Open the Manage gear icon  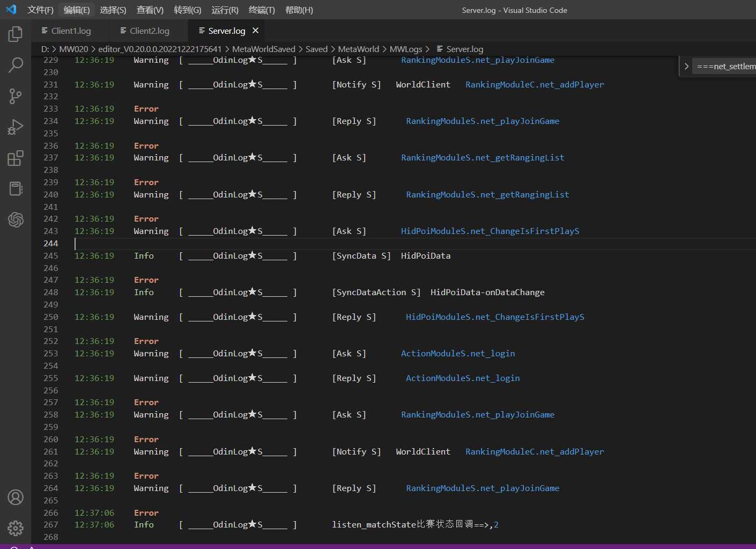point(16,529)
